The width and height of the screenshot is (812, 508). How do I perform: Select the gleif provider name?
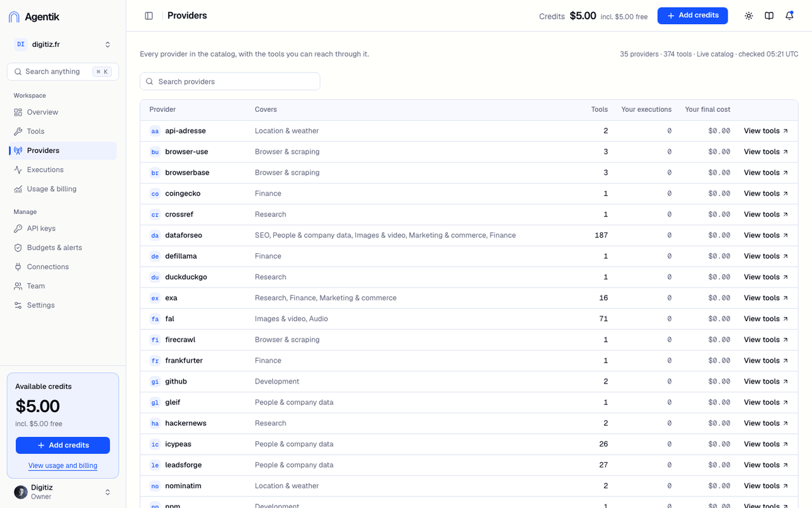(x=173, y=403)
